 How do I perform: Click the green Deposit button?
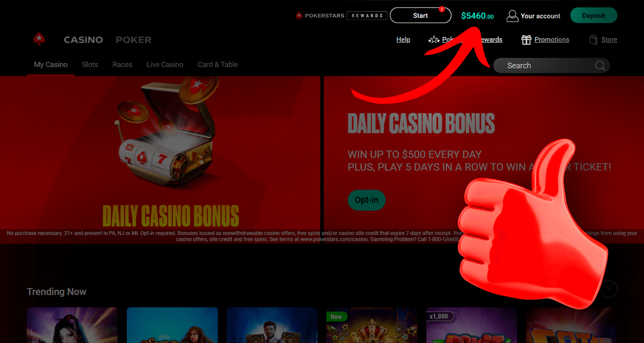[594, 15]
